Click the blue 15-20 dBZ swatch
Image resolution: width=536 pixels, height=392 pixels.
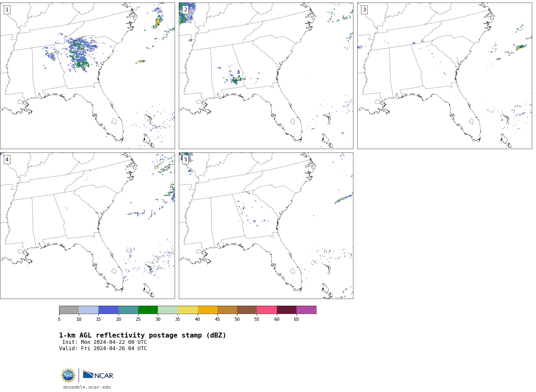click(108, 310)
